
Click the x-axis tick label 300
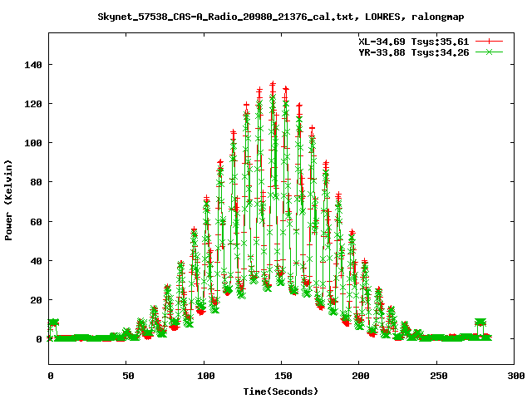pos(516,376)
